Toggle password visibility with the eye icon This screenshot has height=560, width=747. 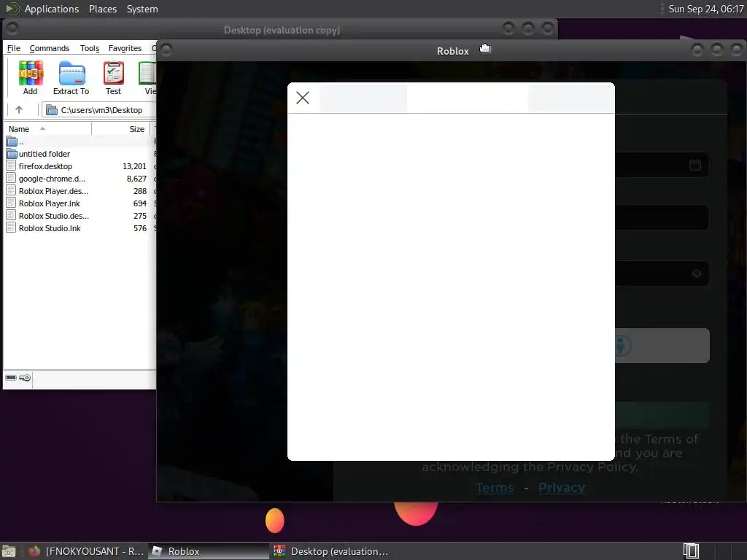(x=697, y=274)
